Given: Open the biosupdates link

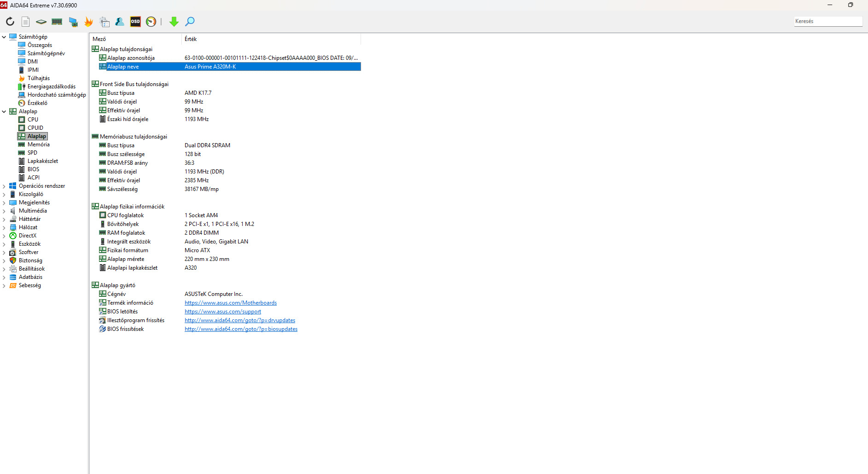Looking at the screenshot, I should pyautogui.click(x=241, y=329).
